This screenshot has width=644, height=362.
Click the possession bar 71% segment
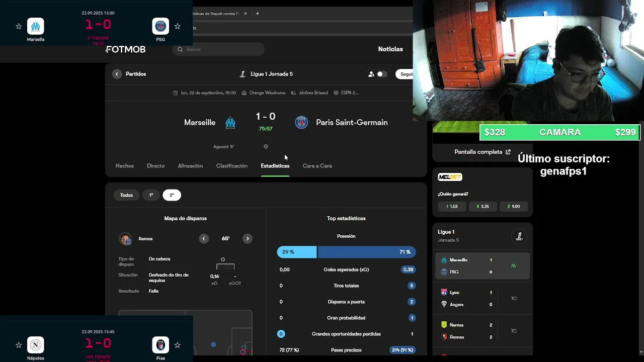tap(367, 252)
